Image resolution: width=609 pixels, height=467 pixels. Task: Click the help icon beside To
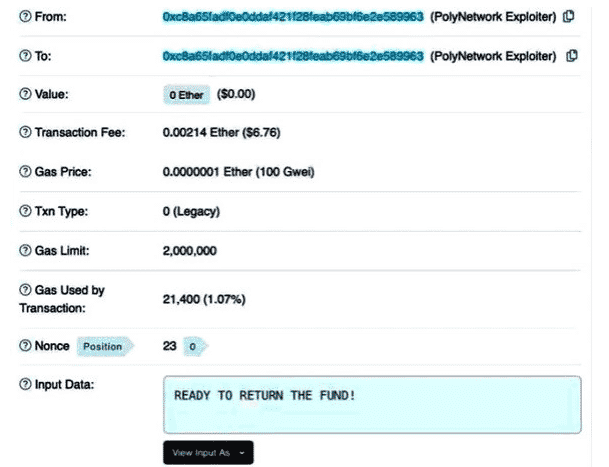coord(25,57)
